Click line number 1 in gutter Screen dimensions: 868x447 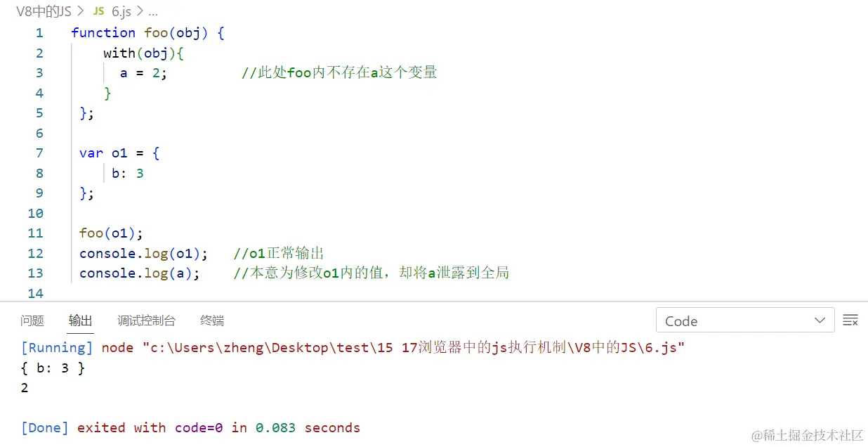click(x=39, y=32)
